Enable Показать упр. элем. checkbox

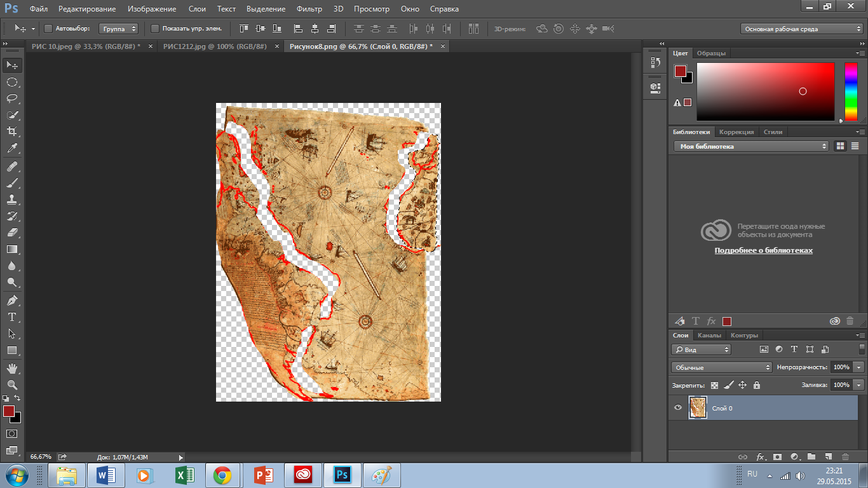tap(155, 29)
